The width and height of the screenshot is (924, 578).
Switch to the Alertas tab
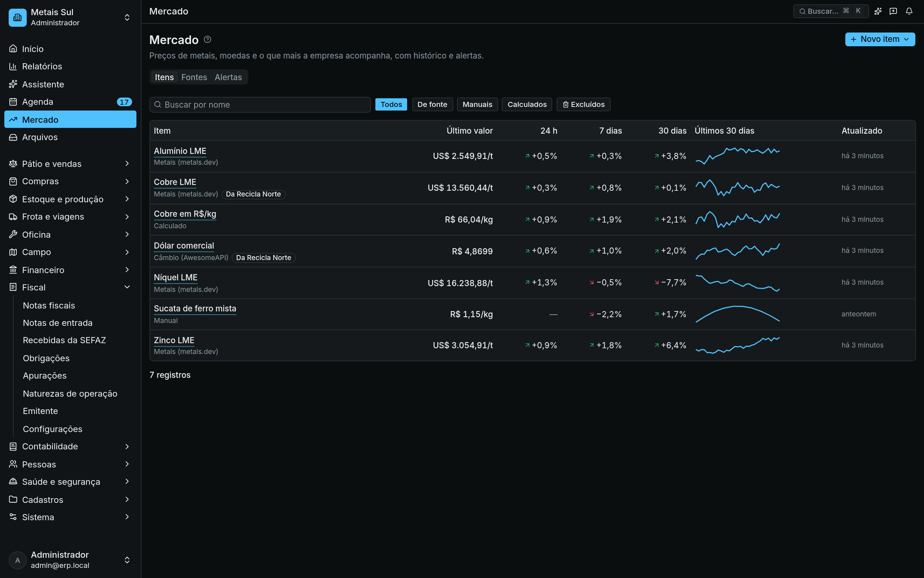(x=228, y=77)
